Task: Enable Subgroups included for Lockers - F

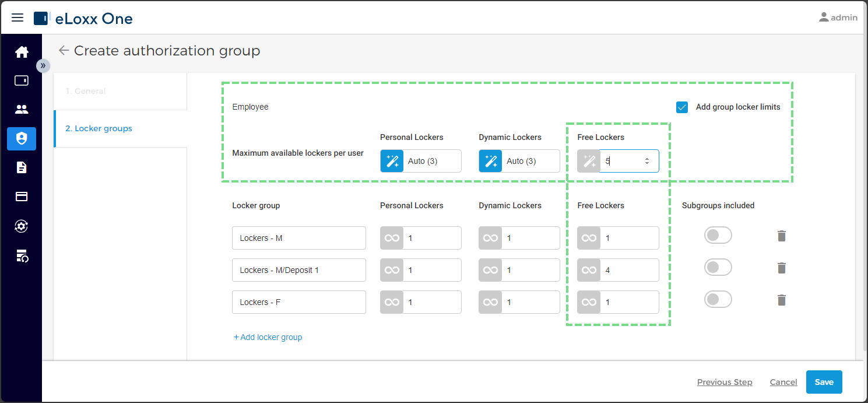Action: click(718, 300)
